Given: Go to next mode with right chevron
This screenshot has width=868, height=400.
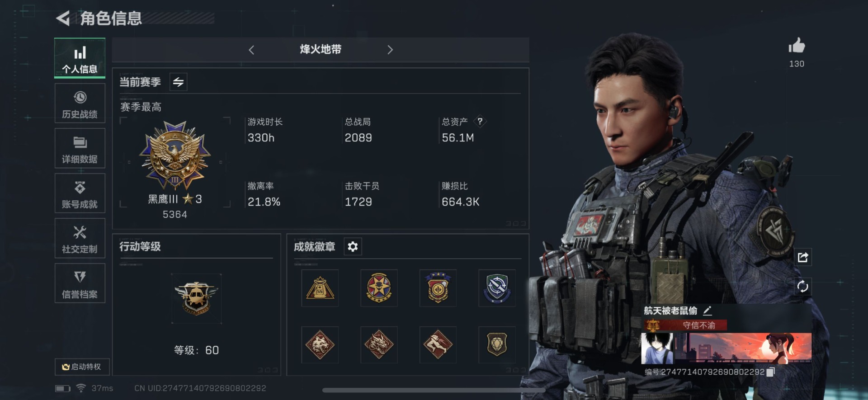Looking at the screenshot, I should tap(390, 50).
